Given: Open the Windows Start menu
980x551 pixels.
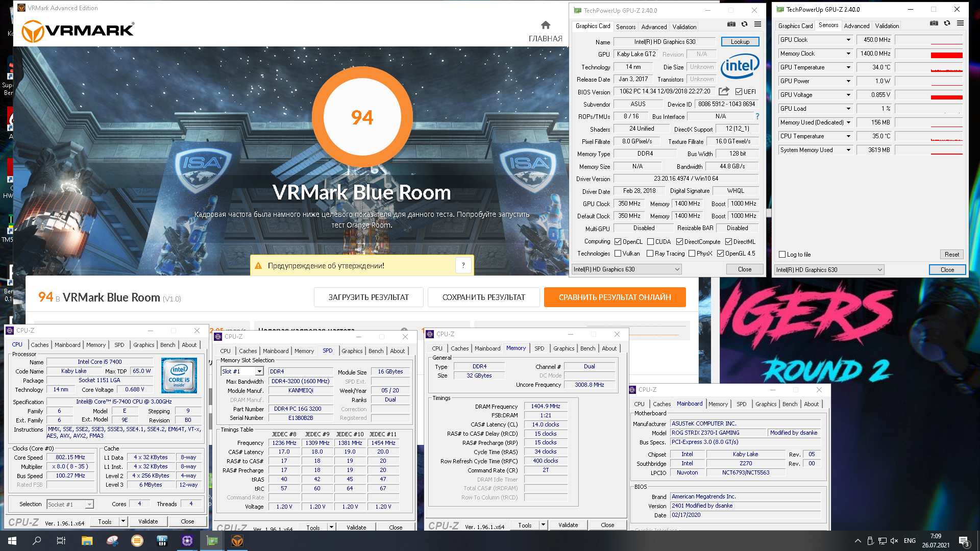Looking at the screenshot, I should click(12, 541).
